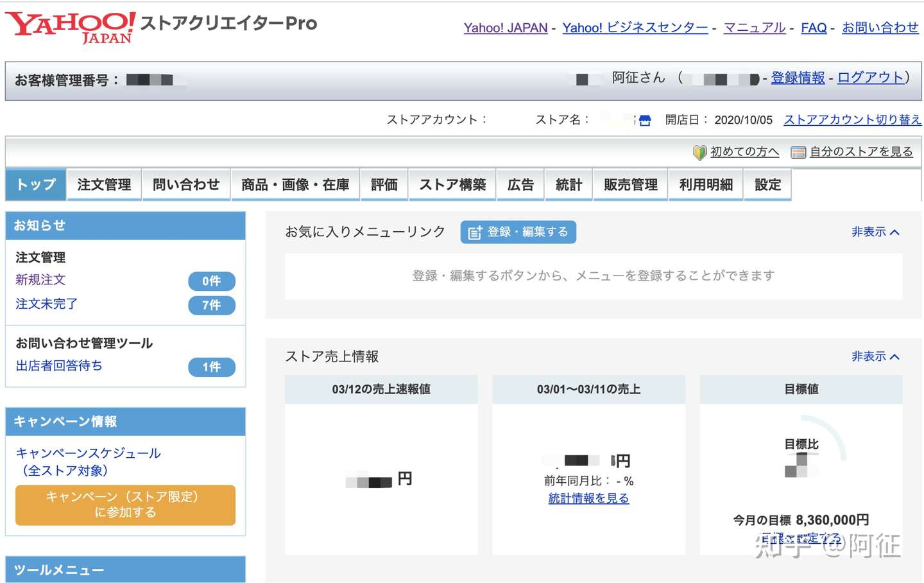Viewport: 924px width, 583px height.
Task: Click the 1件 badge for 出店者回答待ち
Action: click(212, 367)
